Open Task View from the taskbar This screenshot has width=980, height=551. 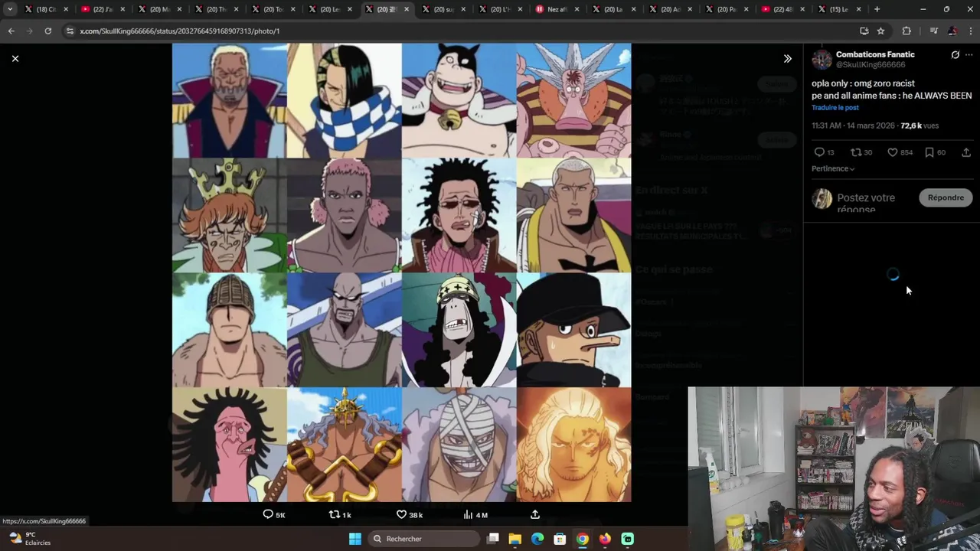[493, 539]
